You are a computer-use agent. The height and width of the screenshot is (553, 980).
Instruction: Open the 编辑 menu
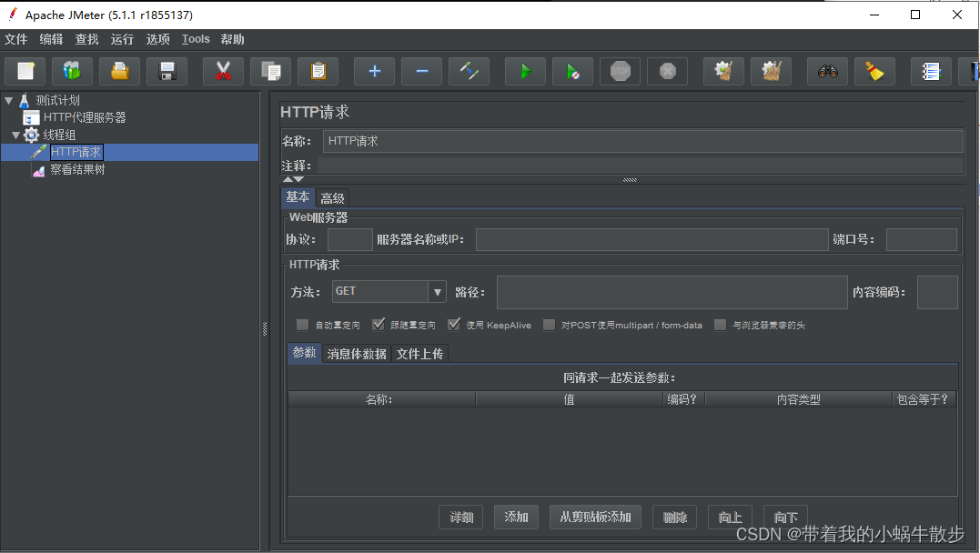click(x=51, y=39)
